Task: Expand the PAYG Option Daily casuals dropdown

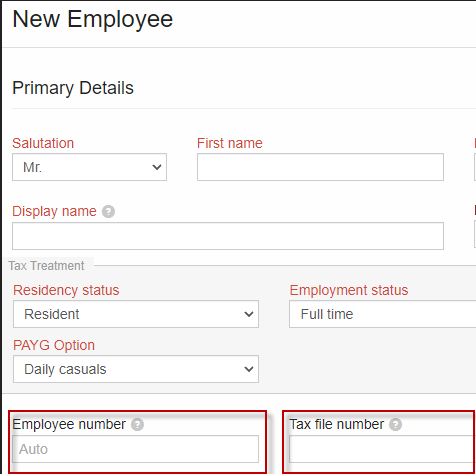Action: click(136, 369)
